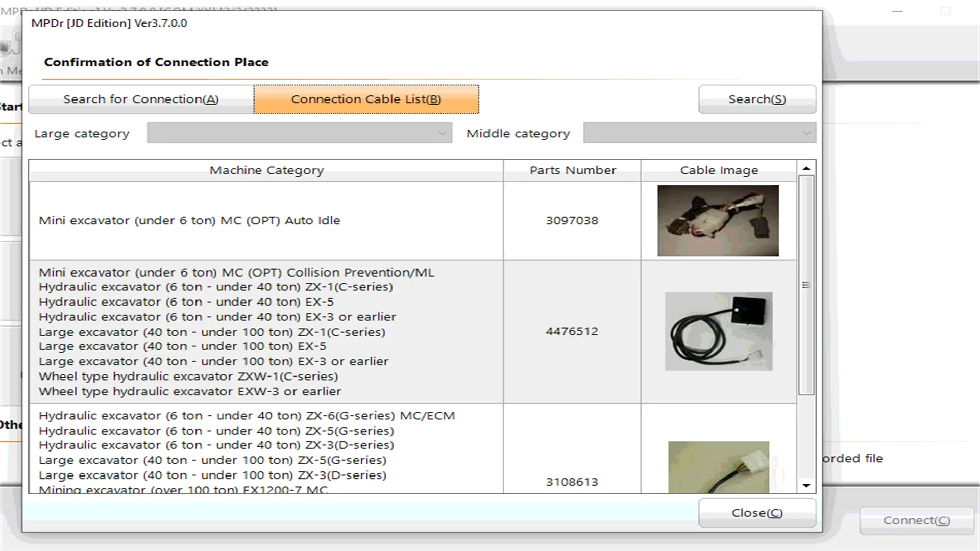Open cable image for part 4476512

[718, 331]
